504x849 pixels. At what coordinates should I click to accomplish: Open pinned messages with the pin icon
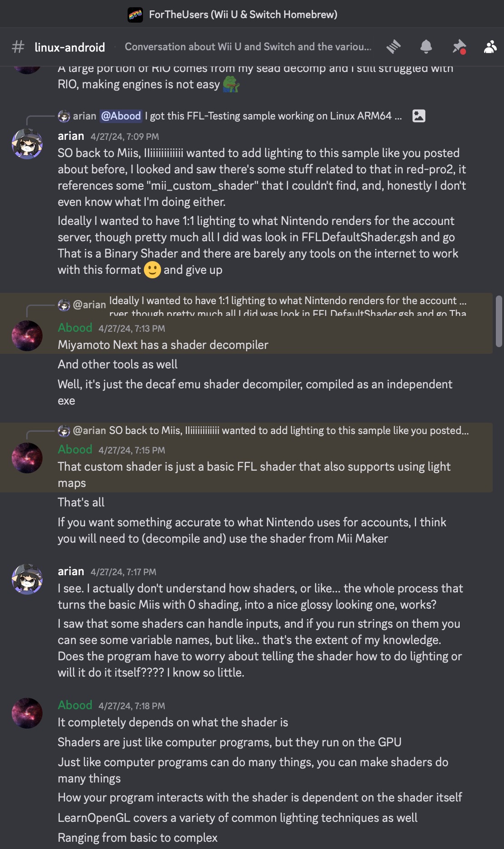point(459,47)
